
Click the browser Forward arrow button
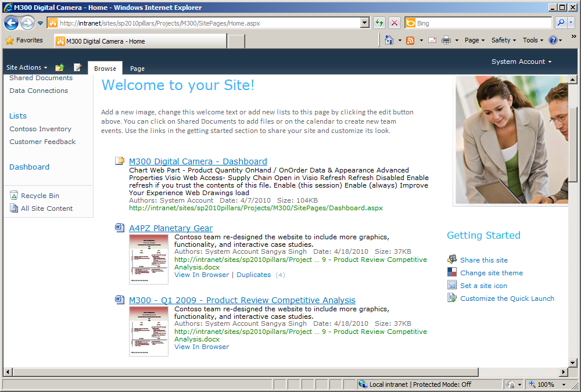tap(27, 23)
